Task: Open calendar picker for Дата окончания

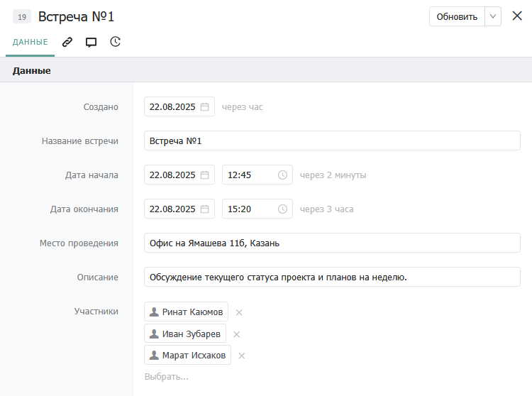Action: click(205, 209)
